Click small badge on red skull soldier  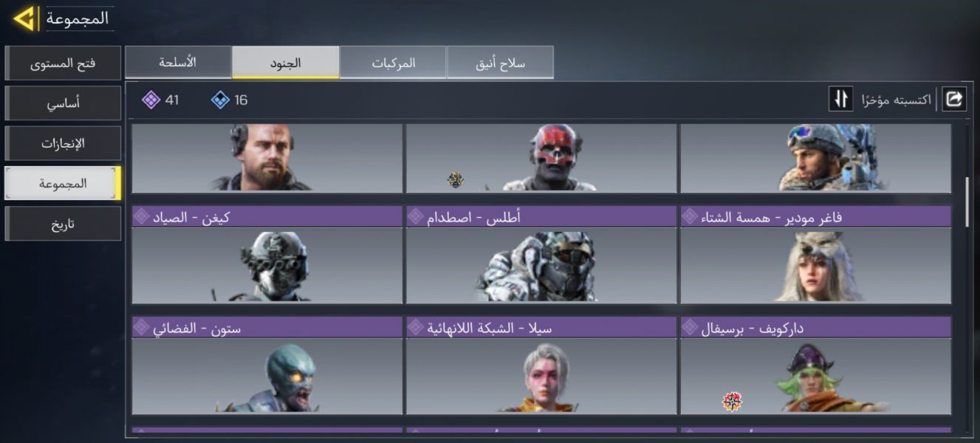tap(456, 179)
